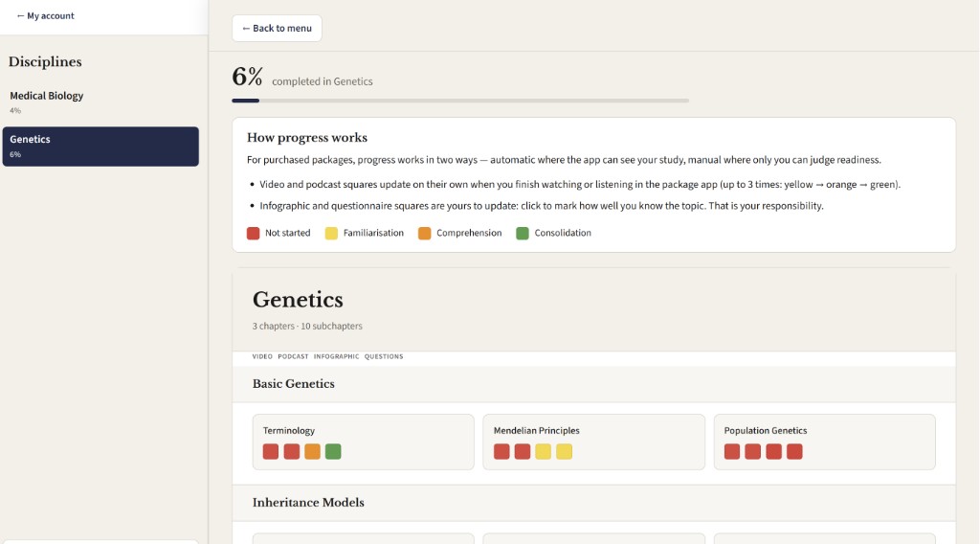Update Population Genetics infographic square
The width and height of the screenshot is (980, 544).
[773, 451]
